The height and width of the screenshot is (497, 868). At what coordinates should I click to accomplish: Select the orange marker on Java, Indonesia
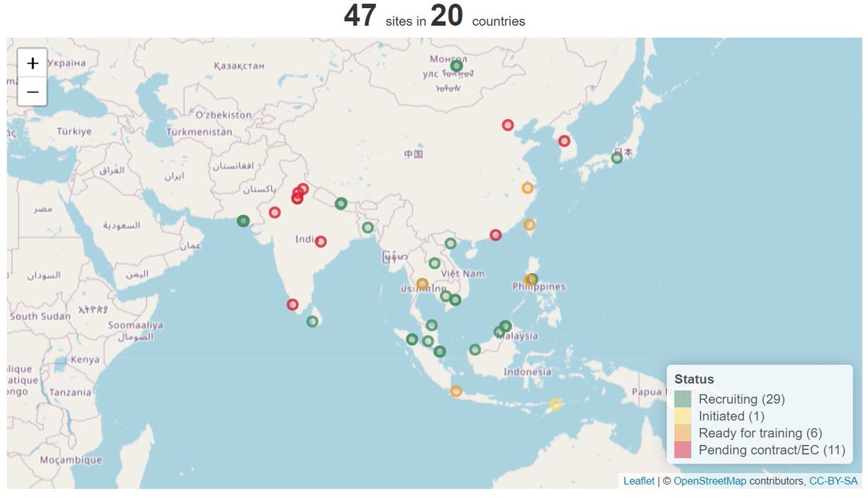coord(456,391)
